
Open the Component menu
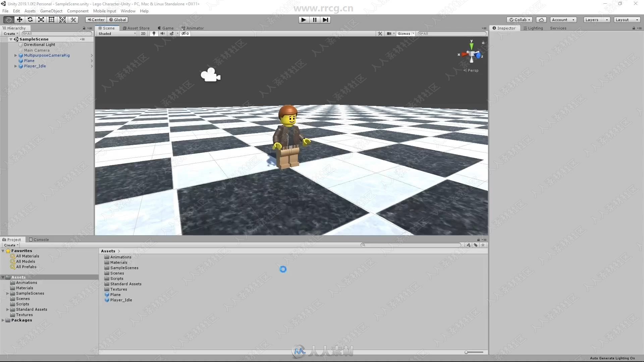[78, 11]
